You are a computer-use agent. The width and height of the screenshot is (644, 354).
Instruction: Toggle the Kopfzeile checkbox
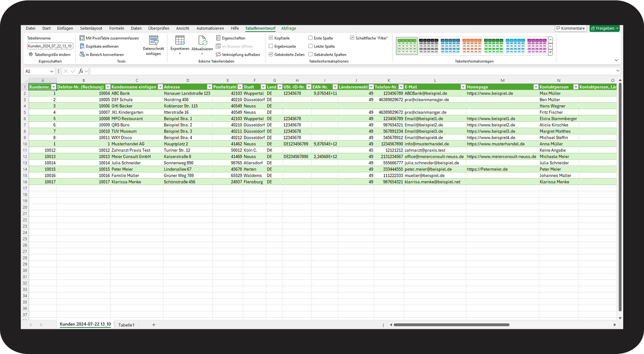tap(271, 38)
